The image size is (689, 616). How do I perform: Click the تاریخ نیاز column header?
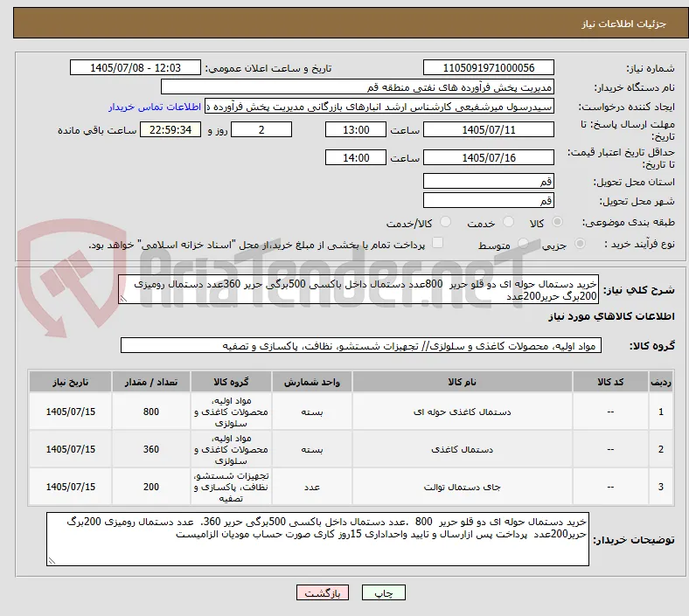pos(71,382)
